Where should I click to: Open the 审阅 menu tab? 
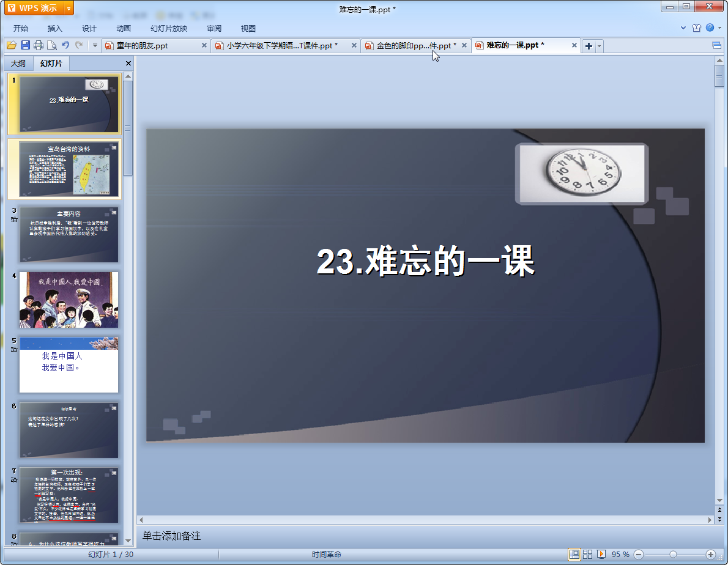[214, 28]
